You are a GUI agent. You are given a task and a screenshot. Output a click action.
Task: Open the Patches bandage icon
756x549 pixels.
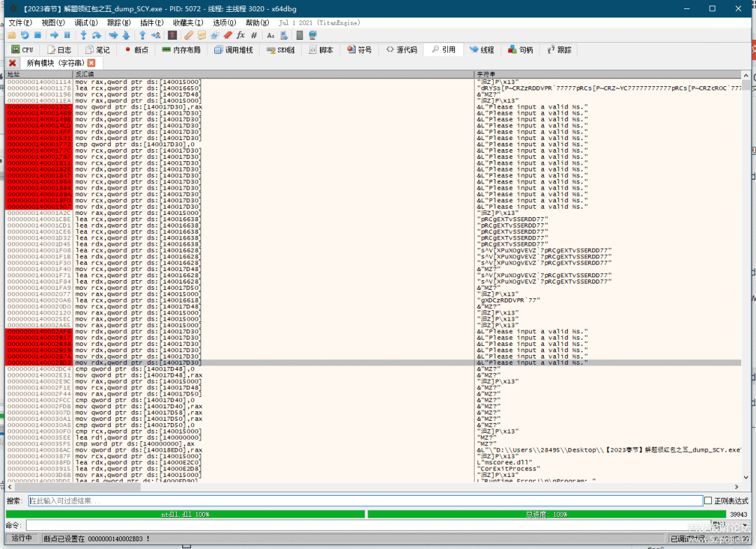pos(188,35)
